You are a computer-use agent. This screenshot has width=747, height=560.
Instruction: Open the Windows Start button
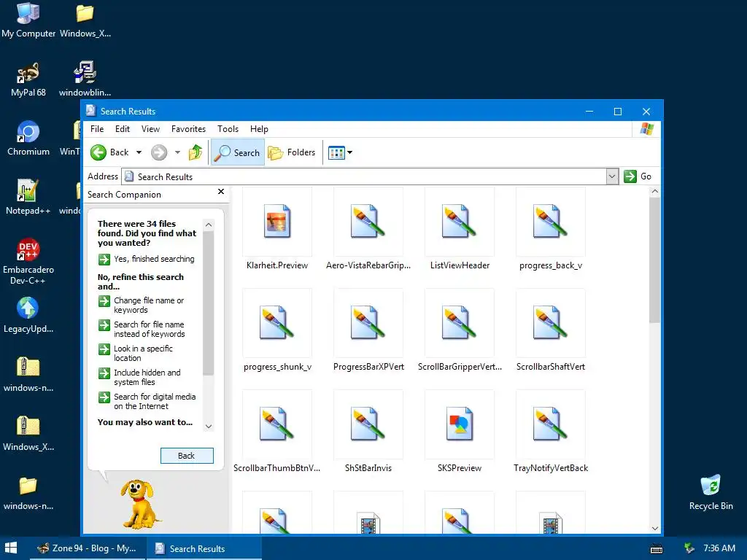click(x=10, y=548)
